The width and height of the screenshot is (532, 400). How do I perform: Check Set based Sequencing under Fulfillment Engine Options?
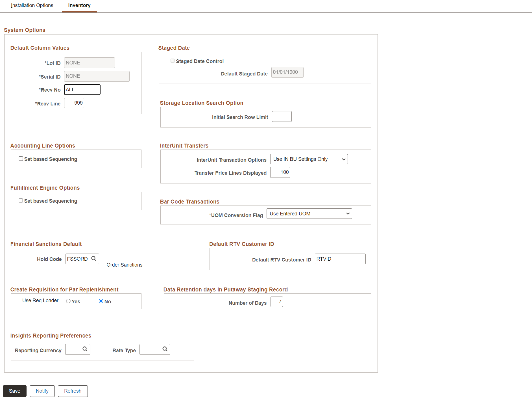point(21,200)
